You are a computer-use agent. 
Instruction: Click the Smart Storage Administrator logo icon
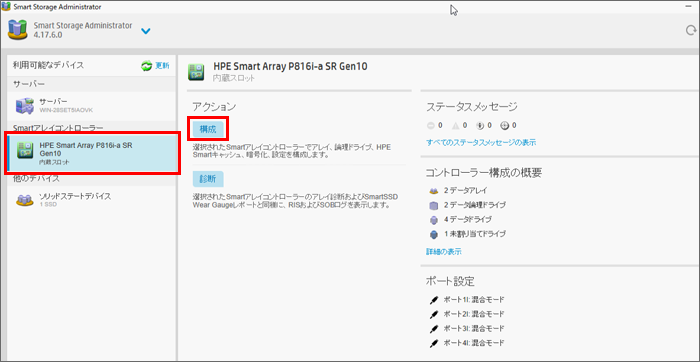click(17, 29)
